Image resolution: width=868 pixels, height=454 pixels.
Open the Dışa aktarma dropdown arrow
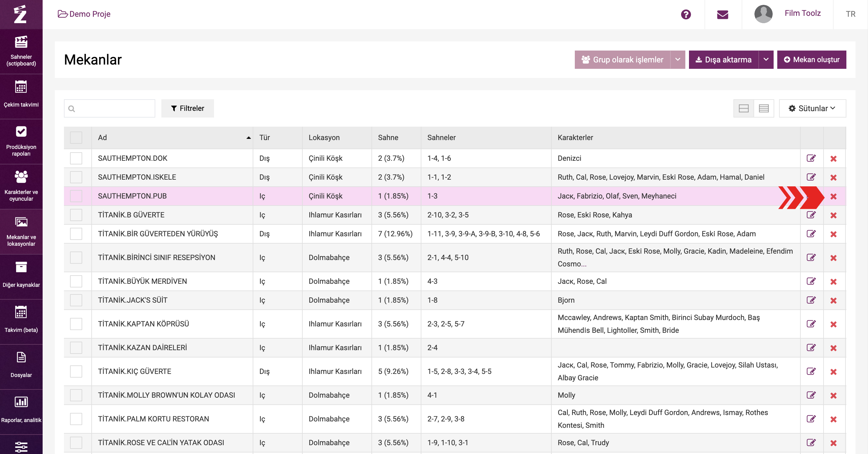coord(766,60)
